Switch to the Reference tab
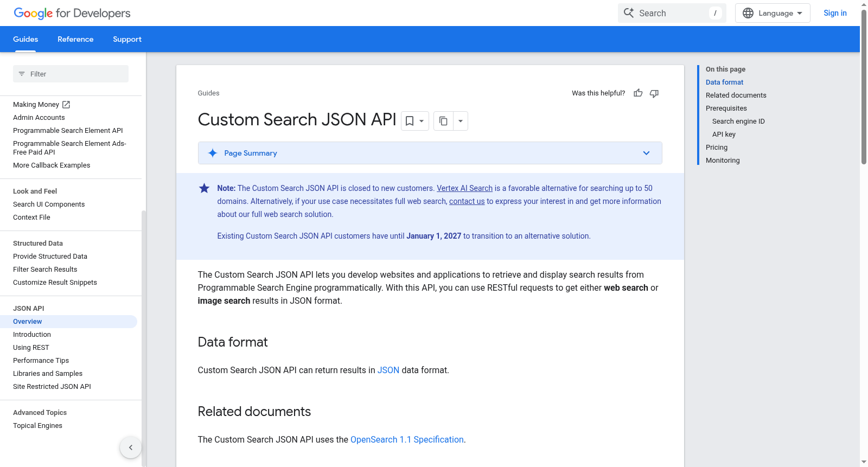The height and width of the screenshot is (467, 868). click(75, 39)
